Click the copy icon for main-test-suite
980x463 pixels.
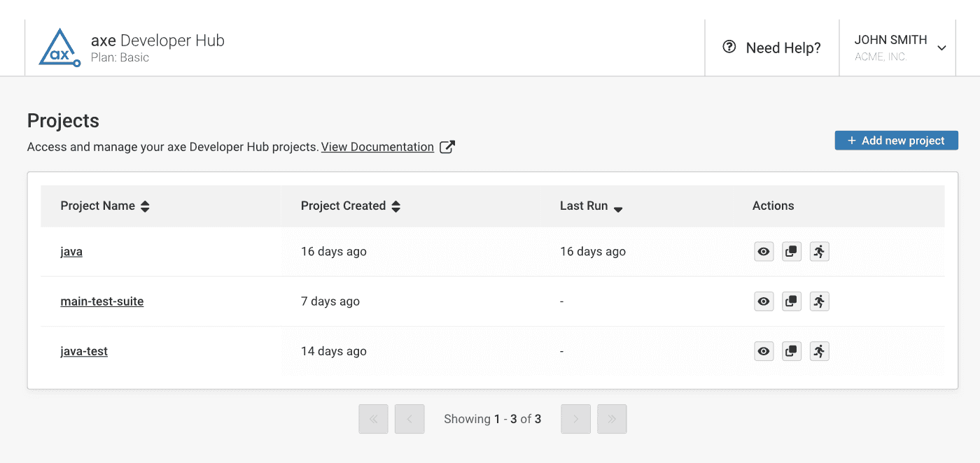[x=792, y=301]
